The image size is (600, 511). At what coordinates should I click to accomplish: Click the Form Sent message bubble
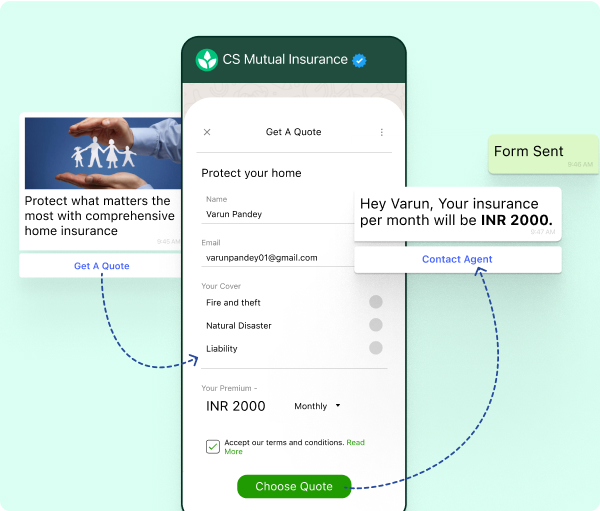[543, 154]
